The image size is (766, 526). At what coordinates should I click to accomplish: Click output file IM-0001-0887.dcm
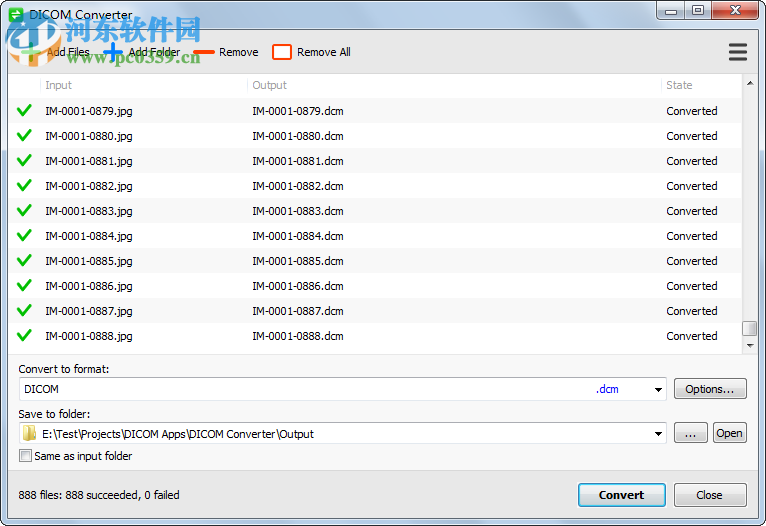(x=298, y=311)
